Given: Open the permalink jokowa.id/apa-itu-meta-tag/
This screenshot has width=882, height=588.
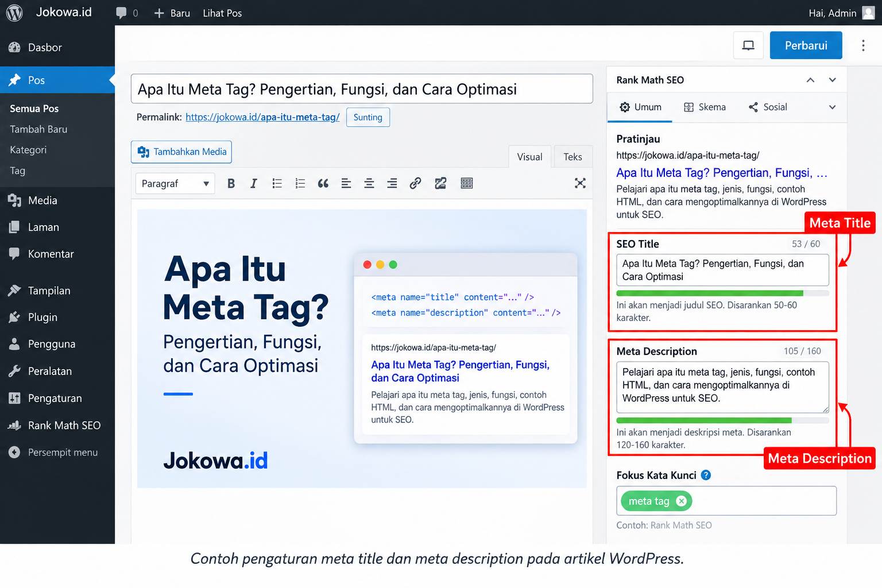Looking at the screenshot, I should pyautogui.click(x=262, y=117).
